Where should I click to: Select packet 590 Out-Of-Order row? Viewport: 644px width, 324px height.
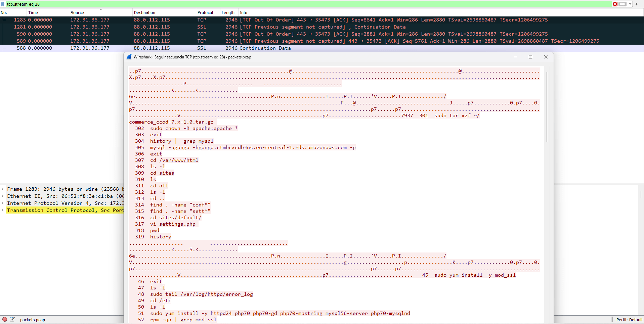pos(322,34)
